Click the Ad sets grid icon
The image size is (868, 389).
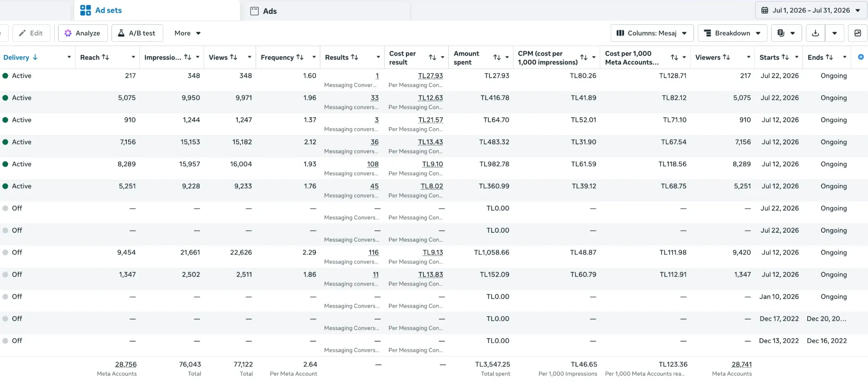pos(85,10)
